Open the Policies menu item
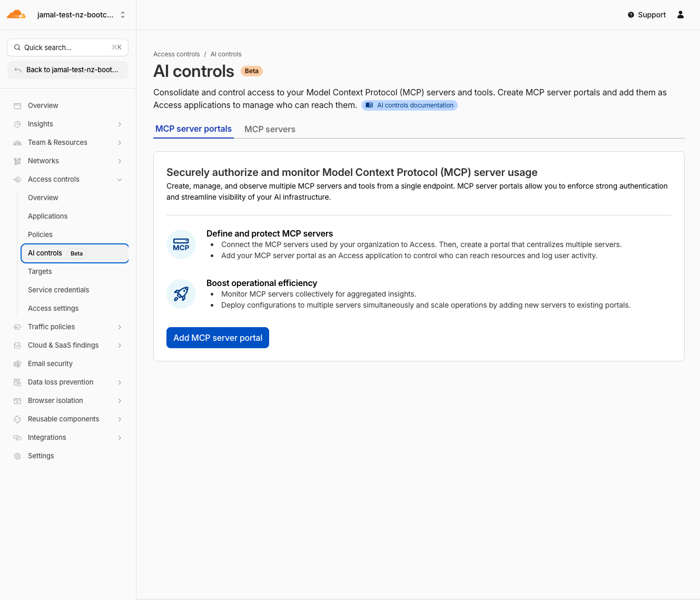 [40, 234]
